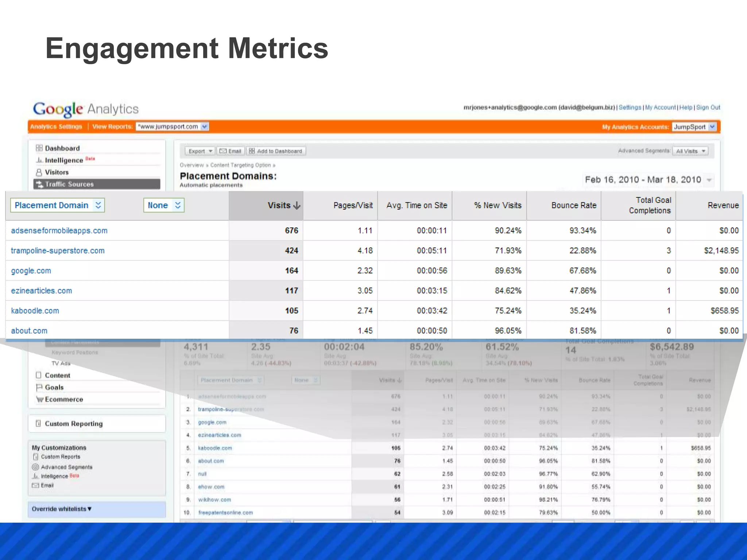Viewport: 747px width, 560px height.
Task: Open wikihow.com in the lower table
Action: coord(214,499)
